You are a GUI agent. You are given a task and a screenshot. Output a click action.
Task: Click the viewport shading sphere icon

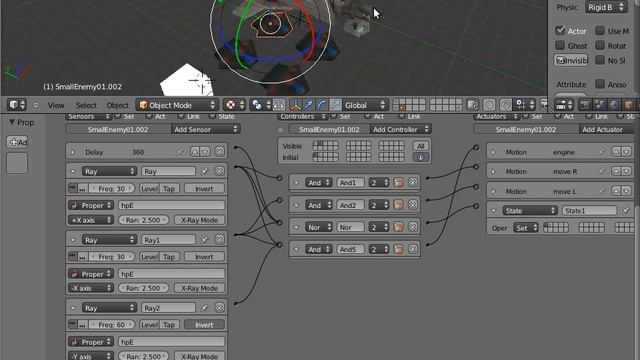pyautogui.click(x=257, y=105)
